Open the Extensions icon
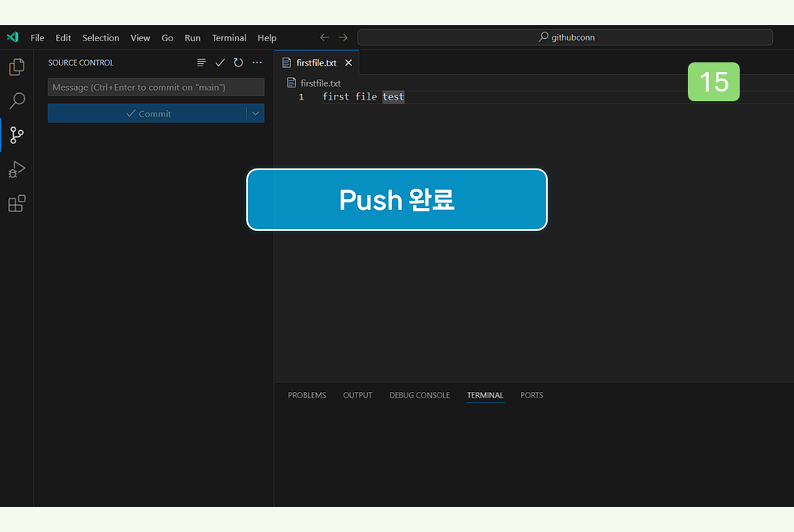The image size is (794, 532). click(x=16, y=203)
